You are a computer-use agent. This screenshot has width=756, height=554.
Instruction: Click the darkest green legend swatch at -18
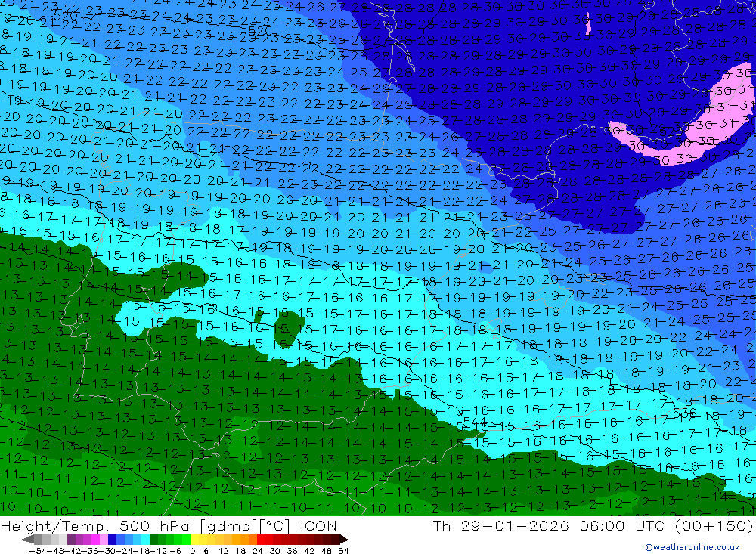153,539
